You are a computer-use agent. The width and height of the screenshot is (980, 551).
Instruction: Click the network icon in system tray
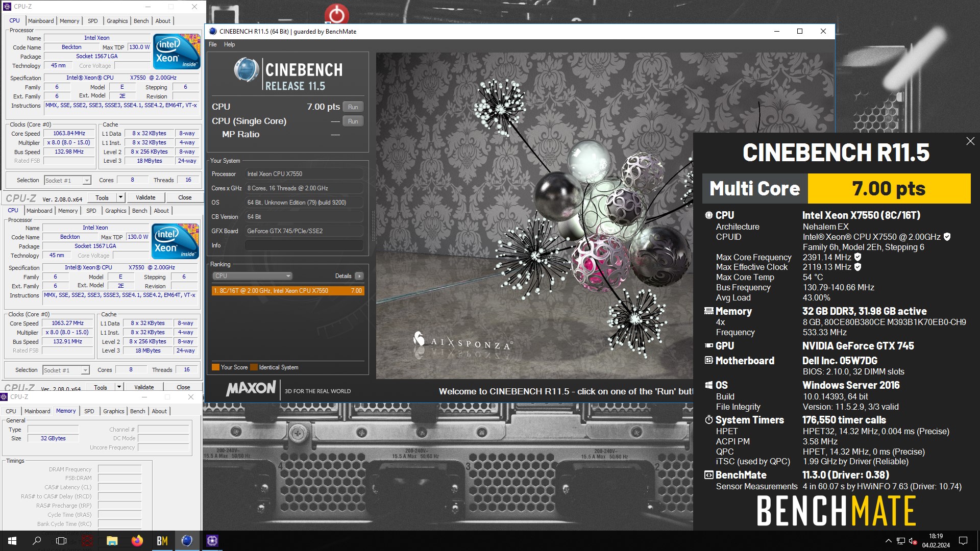pyautogui.click(x=901, y=541)
